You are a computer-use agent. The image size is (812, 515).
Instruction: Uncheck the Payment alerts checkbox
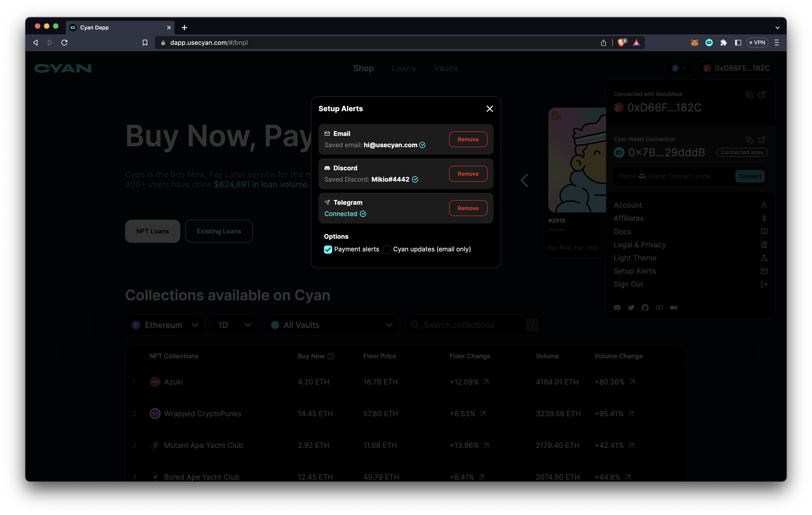point(328,249)
